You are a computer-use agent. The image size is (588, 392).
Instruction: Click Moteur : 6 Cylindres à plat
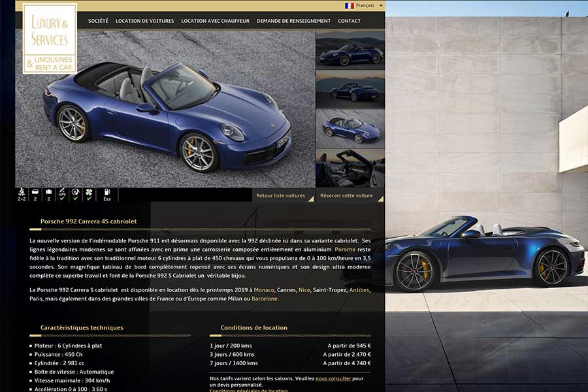point(68,346)
